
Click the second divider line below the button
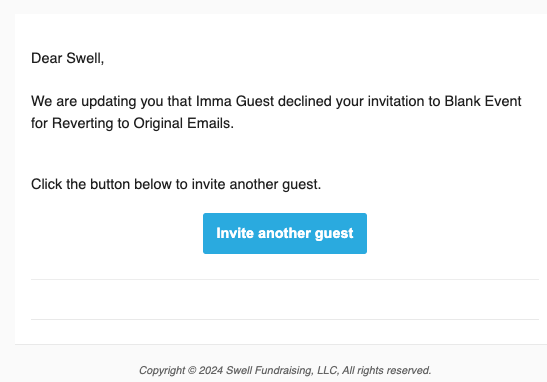[285, 319]
